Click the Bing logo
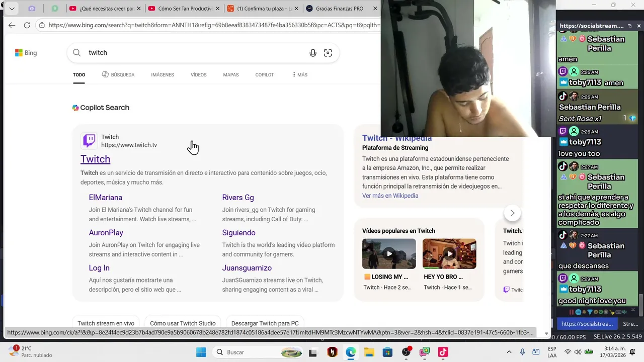This screenshot has height=362, width=644. coord(26,53)
